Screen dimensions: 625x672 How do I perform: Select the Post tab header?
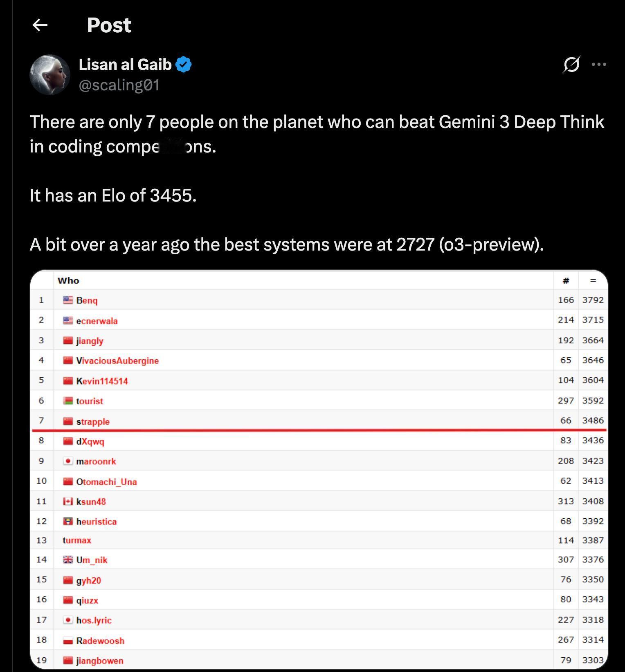point(108,25)
